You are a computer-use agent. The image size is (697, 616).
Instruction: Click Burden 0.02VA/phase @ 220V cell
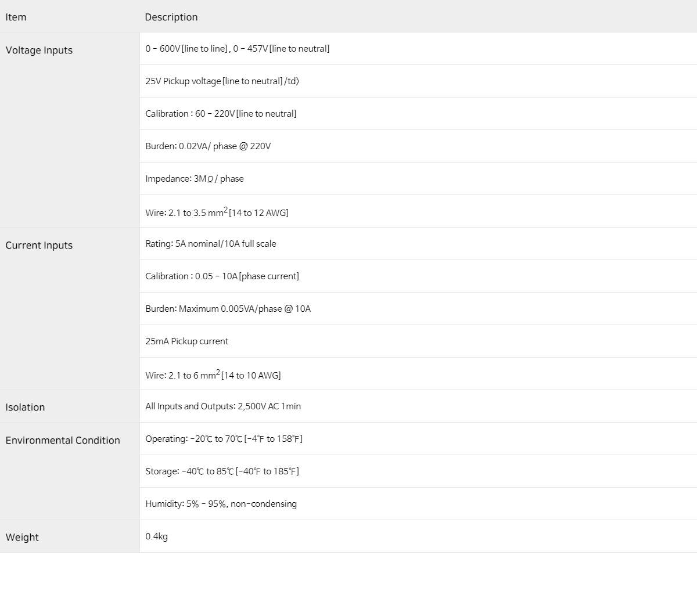pos(208,146)
